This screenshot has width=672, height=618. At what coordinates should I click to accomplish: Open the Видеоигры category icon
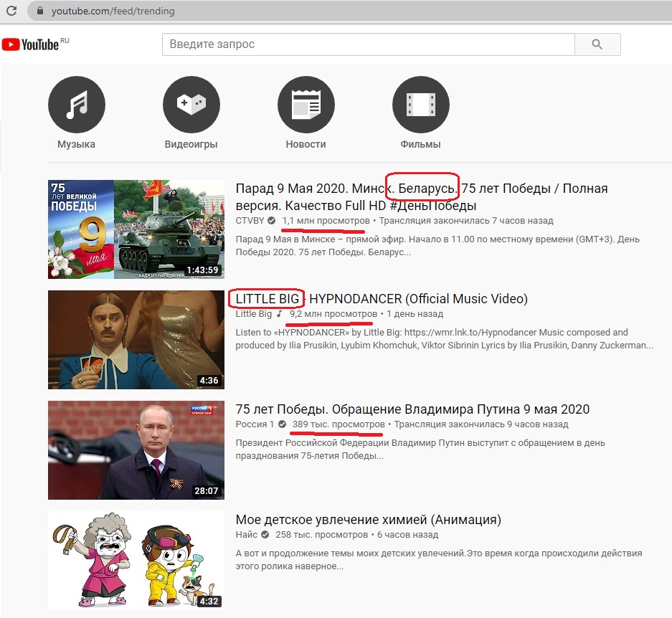tap(191, 105)
